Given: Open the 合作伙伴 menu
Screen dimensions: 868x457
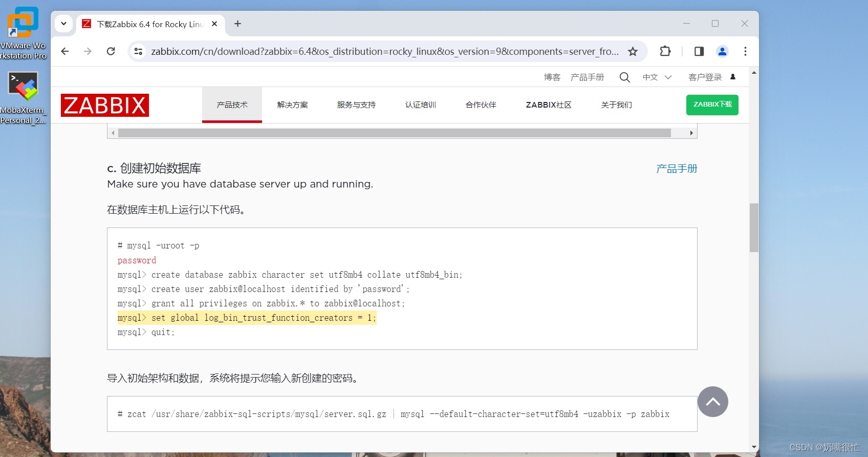Looking at the screenshot, I should pos(481,105).
